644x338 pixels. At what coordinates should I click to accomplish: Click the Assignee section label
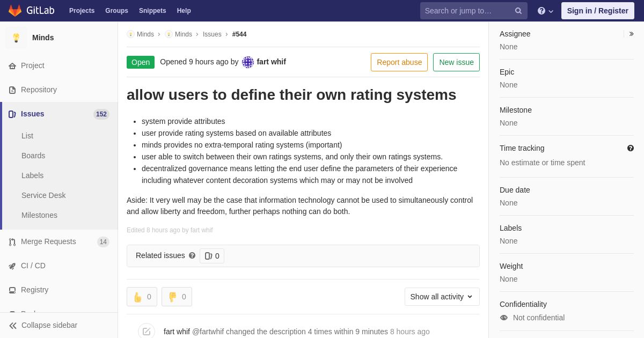(x=515, y=34)
